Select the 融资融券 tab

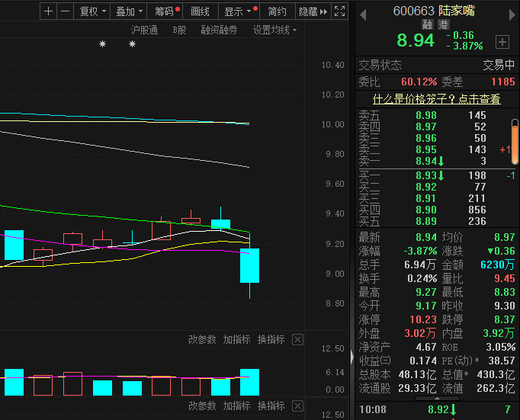coord(219,30)
